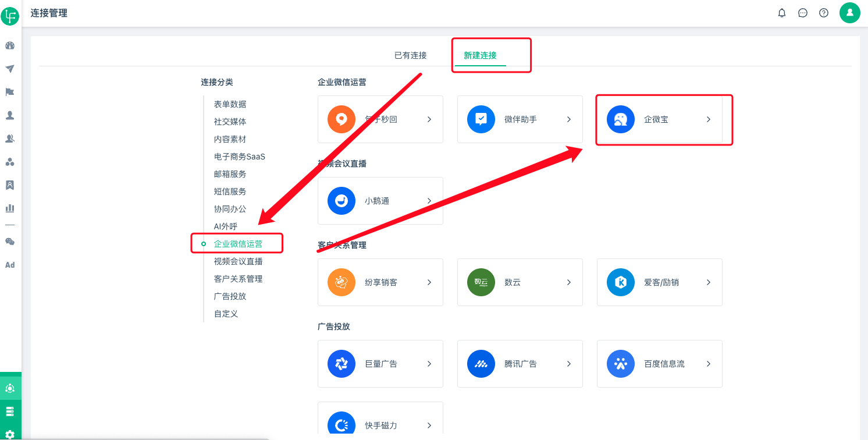Viewport: 868px width, 440px height.
Task: Open the notification bell icon
Action: [782, 12]
